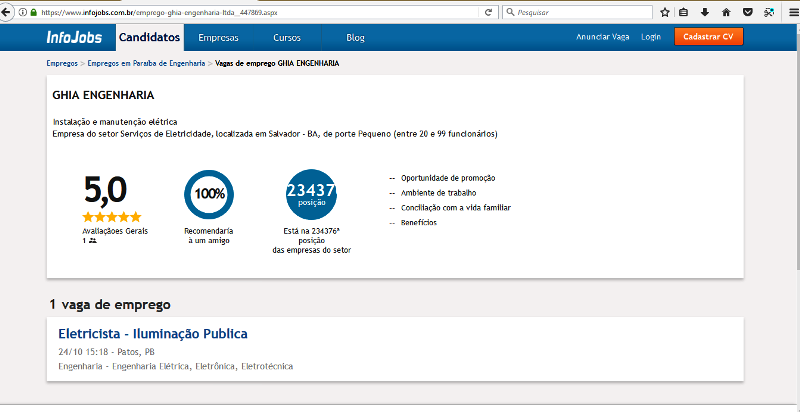Click the Cadastrar CV button
The width and height of the screenshot is (800, 412).
tap(709, 37)
